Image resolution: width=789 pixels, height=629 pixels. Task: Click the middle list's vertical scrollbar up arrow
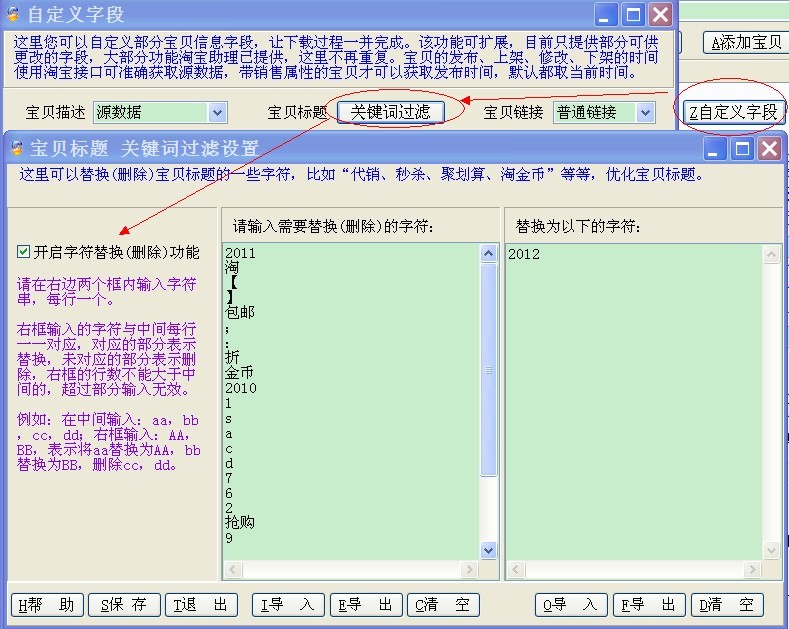click(x=489, y=254)
